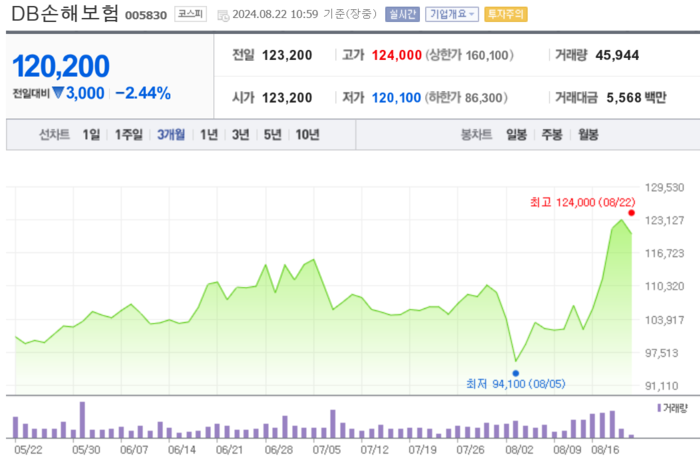This screenshot has width=700, height=458.
Task: Click the 거래량 value 45,944
Action: tap(617, 55)
